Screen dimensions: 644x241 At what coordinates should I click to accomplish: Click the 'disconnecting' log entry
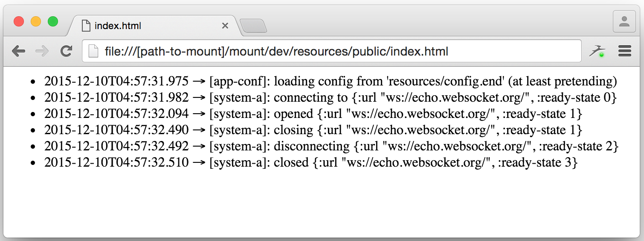[331, 146]
